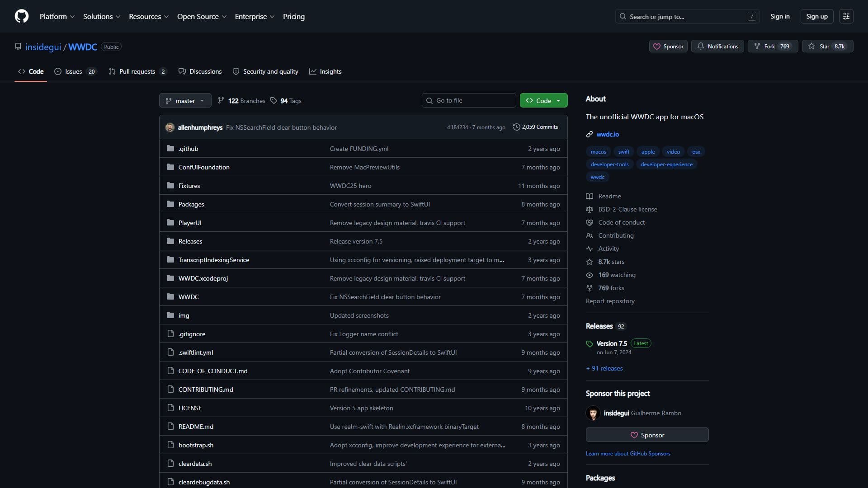Open the TranscriptIndexingService folder

[214, 260]
